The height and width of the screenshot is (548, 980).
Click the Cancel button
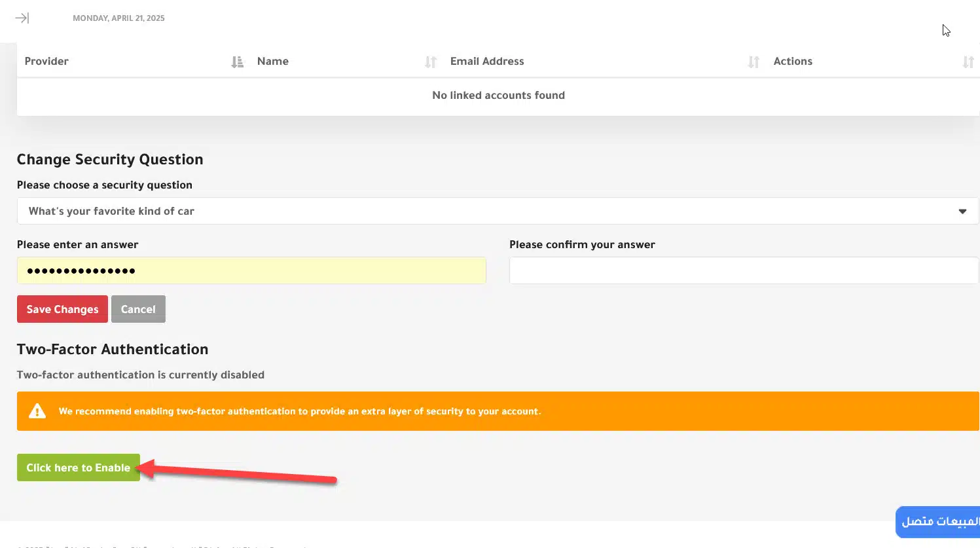[138, 309]
